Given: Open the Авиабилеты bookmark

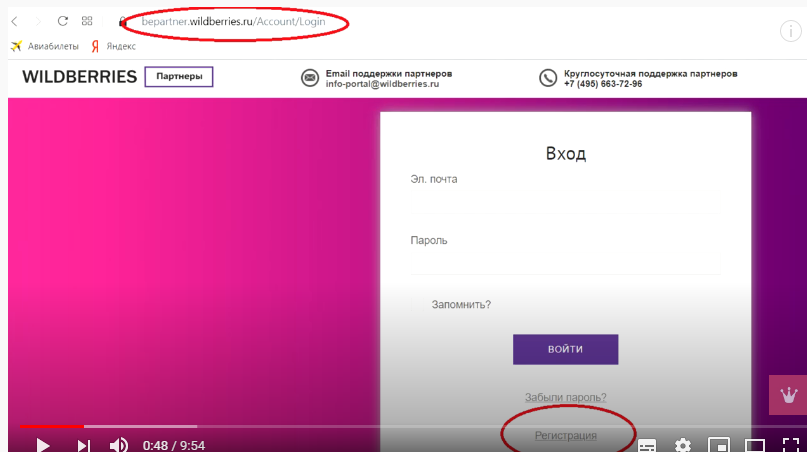Looking at the screenshot, I should pyautogui.click(x=45, y=46).
